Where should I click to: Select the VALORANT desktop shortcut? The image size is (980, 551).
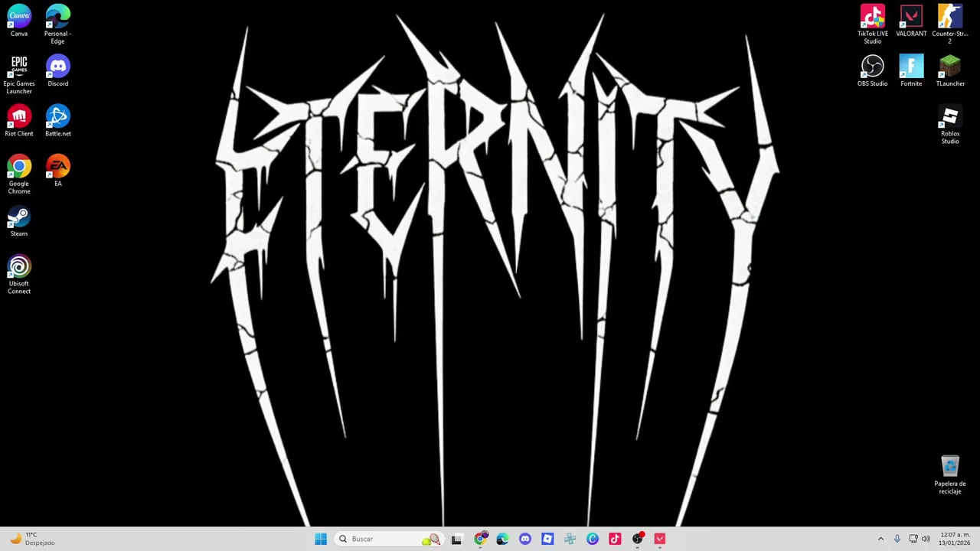pyautogui.click(x=911, y=21)
